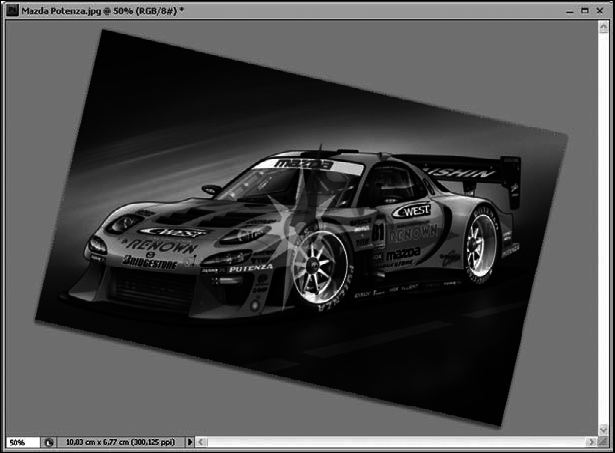Viewport: 615px width, 453px height.
Task: Maximize the Mazda Potenza.jpg document window
Action: pyautogui.click(x=585, y=11)
